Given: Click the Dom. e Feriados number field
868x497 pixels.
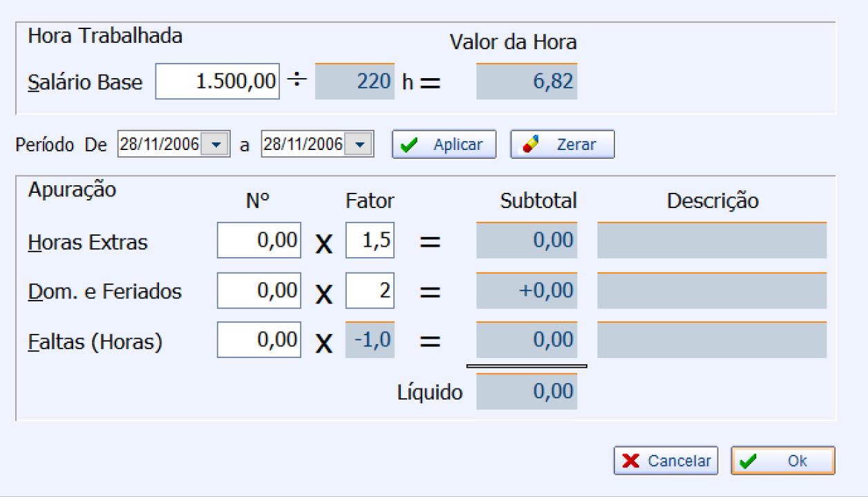Looking at the screenshot, I should tap(259, 291).
